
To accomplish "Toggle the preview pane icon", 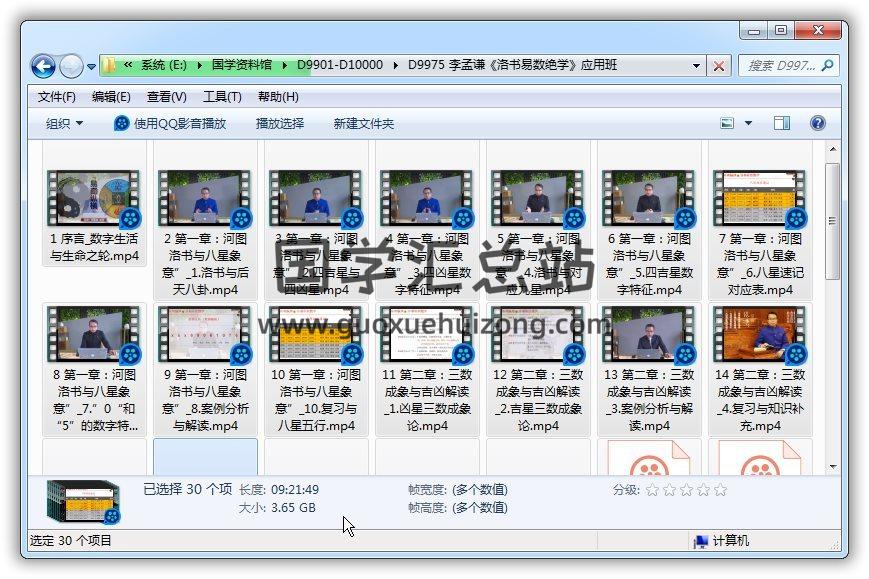I will (x=782, y=124).
